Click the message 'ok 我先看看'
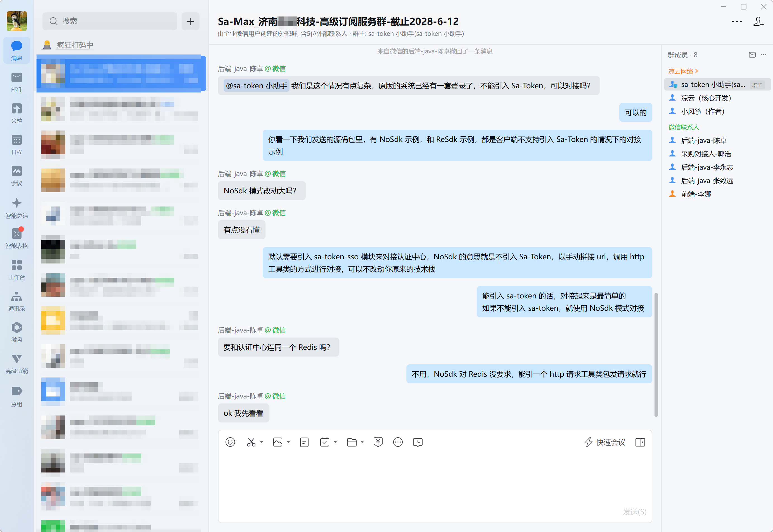 coord(244,413)
